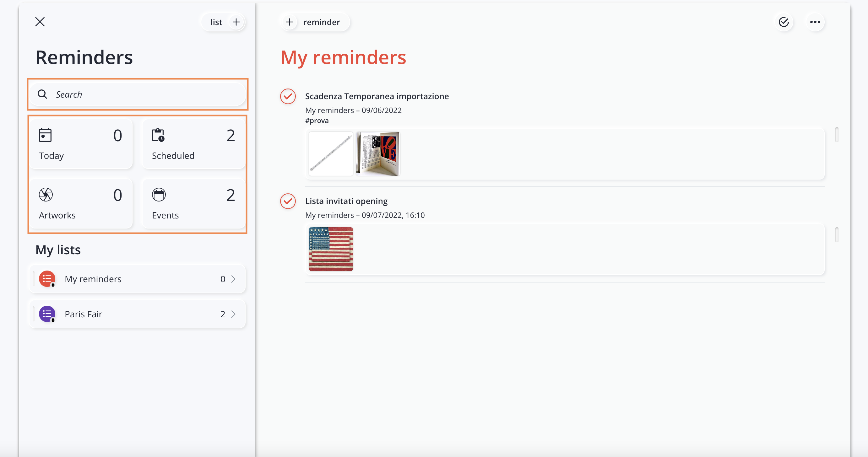The height and width of the screenshot is (457, 868).
Task: Click the Today count 0
Action: pos(117,136)
